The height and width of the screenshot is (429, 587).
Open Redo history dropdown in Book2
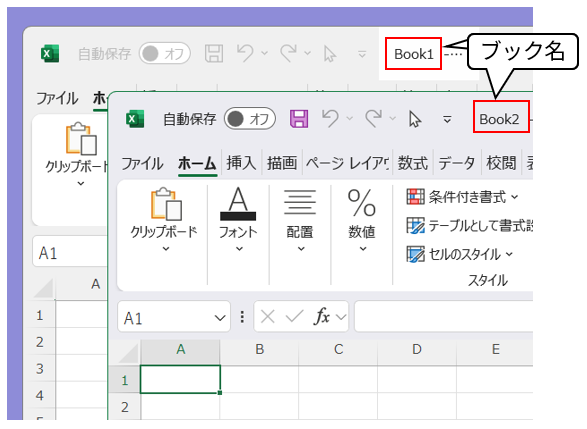392,118
